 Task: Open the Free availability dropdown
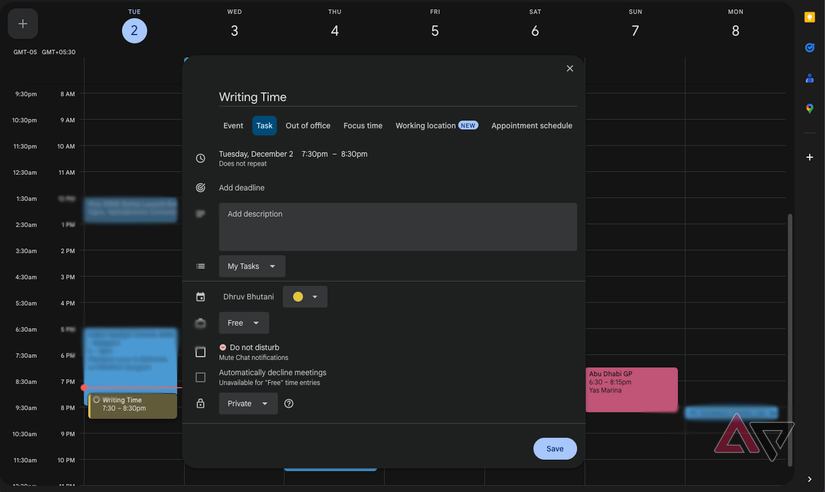click(244, 323)
